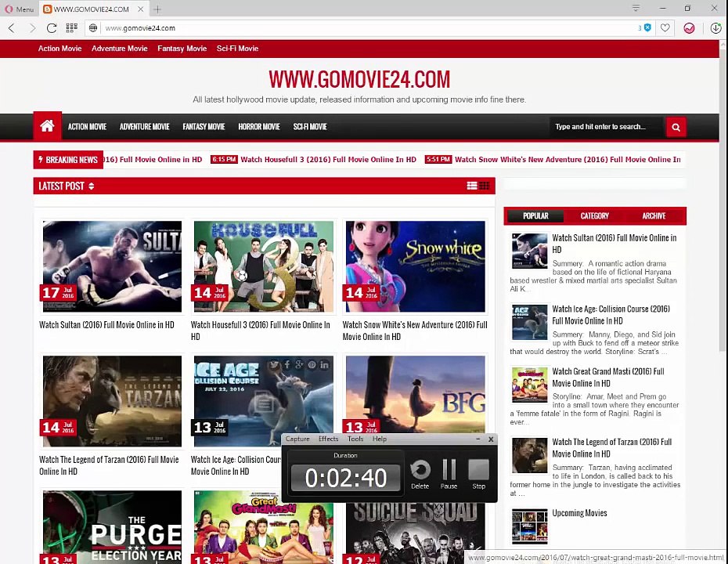Screen dimensions: 728x564
Task: Open the Snow White poster thumbnail
Action: [416, 266]
